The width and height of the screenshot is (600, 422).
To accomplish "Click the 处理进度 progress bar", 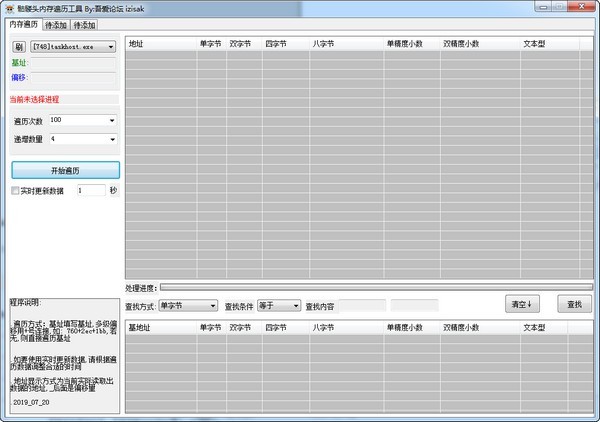I will pos(377,287).
